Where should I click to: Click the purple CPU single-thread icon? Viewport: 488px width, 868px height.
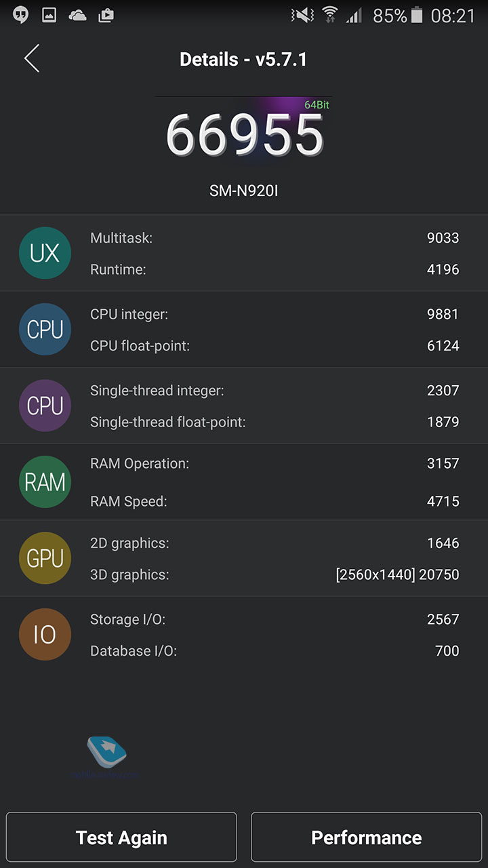pyautogui.click(x=45, y=406)
